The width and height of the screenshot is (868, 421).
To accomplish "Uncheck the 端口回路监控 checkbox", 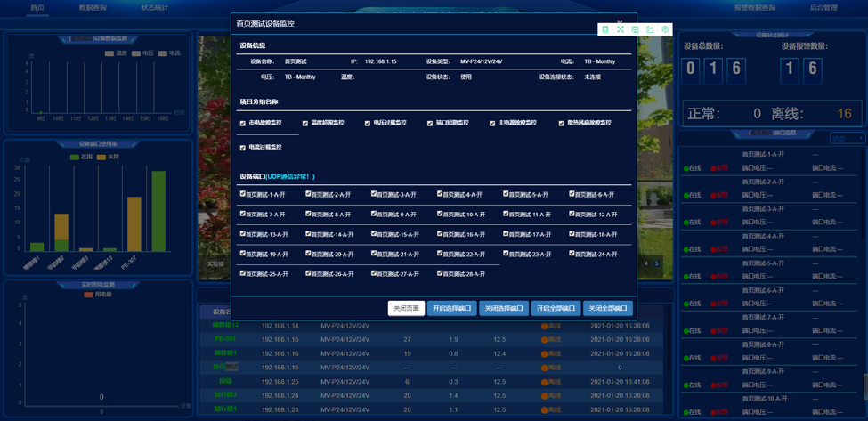I will pos(430,124).
